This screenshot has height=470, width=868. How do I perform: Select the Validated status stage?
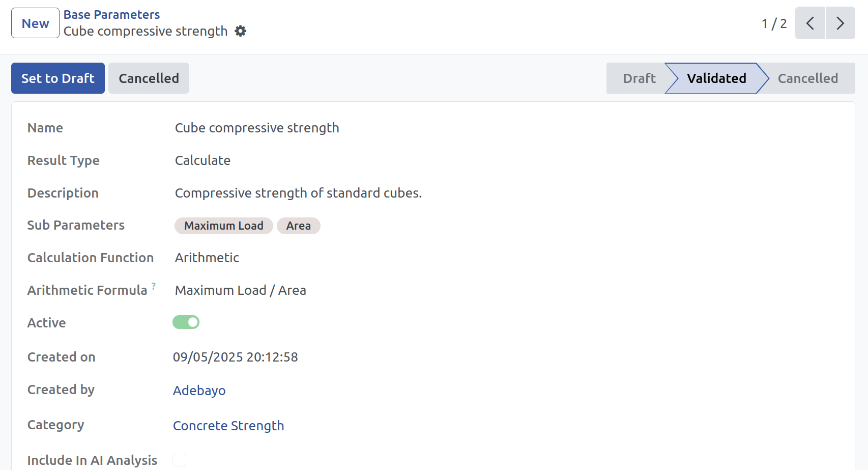tap(716, 78)
